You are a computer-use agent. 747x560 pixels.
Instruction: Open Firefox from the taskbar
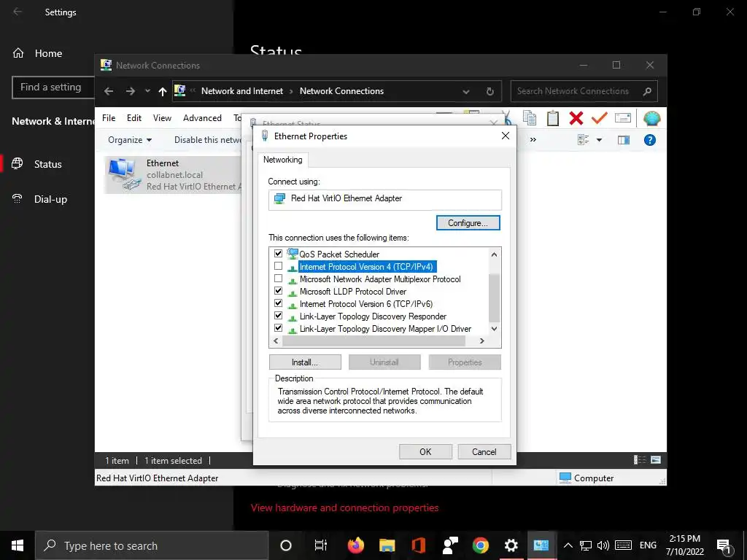point(355,545)
